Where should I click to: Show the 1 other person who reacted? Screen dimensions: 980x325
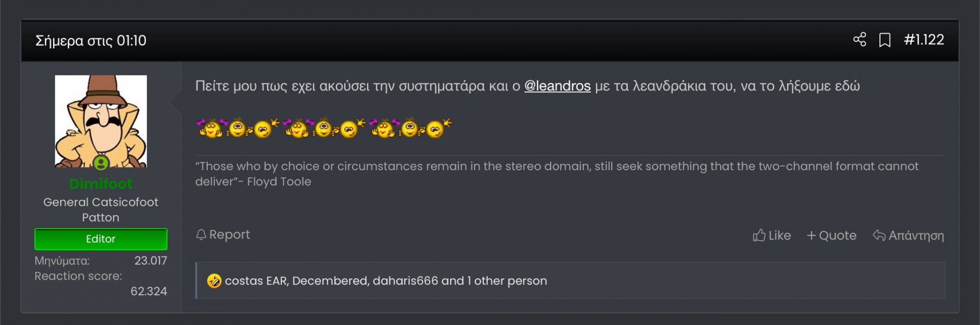[507, 281]
